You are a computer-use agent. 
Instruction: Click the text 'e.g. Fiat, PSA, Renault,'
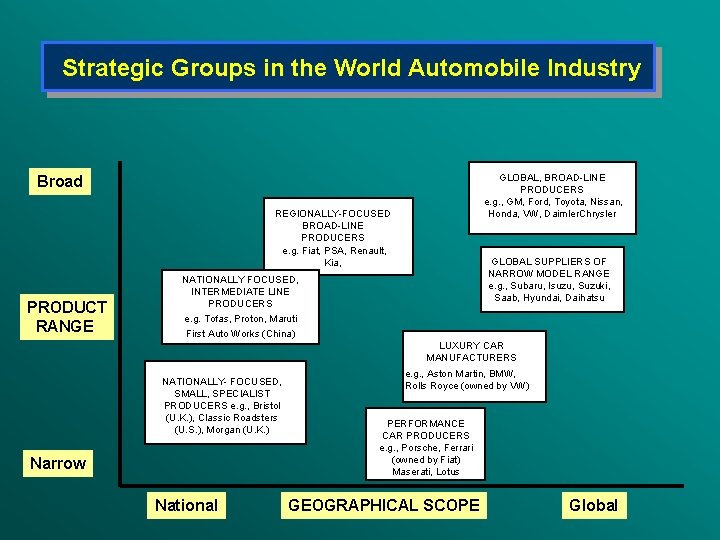click(x=334, y=251)
